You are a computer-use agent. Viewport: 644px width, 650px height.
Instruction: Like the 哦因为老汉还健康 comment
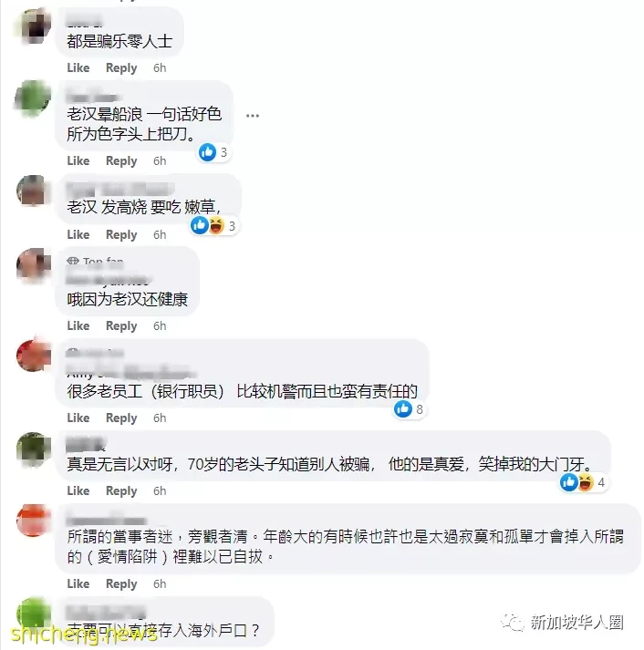[x=78, y=325]
